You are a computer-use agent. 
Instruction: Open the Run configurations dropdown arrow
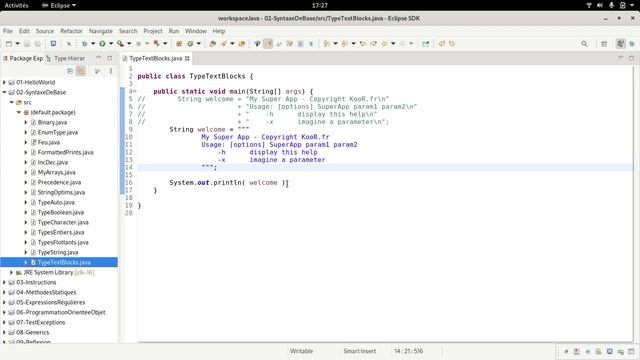[x=111, y=44]
